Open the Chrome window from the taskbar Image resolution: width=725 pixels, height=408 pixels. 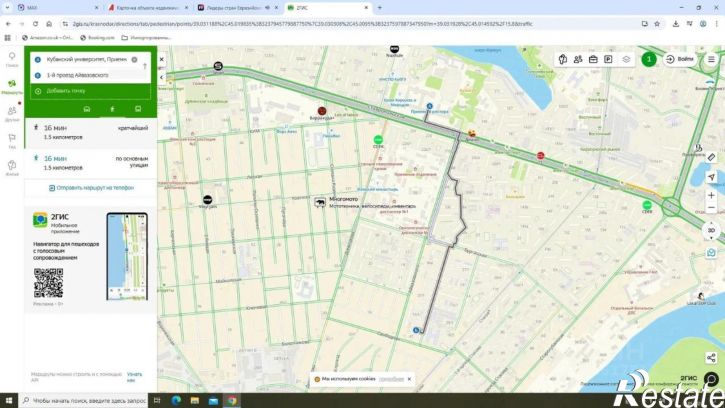232,401
